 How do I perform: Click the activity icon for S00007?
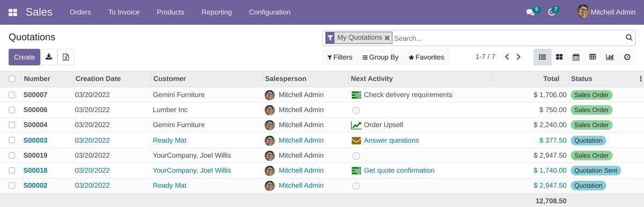356,95
